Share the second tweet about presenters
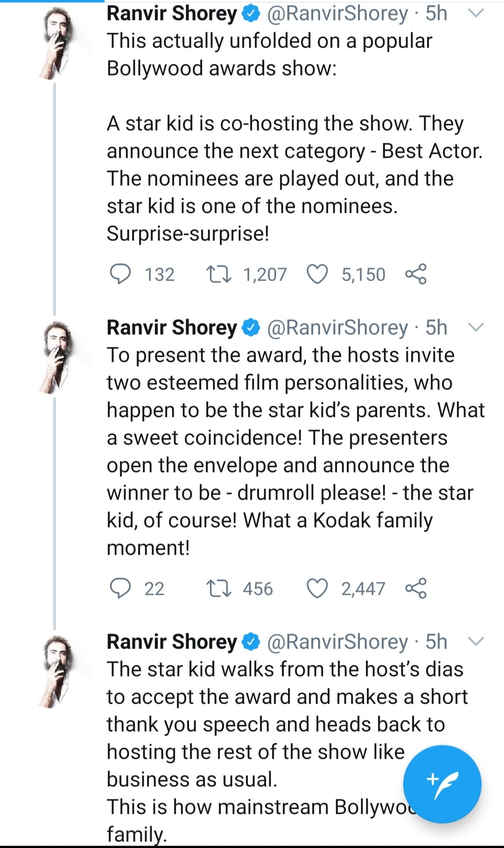Image resolution: width=504 pixels, height=848 pixels. pos(416,588)
